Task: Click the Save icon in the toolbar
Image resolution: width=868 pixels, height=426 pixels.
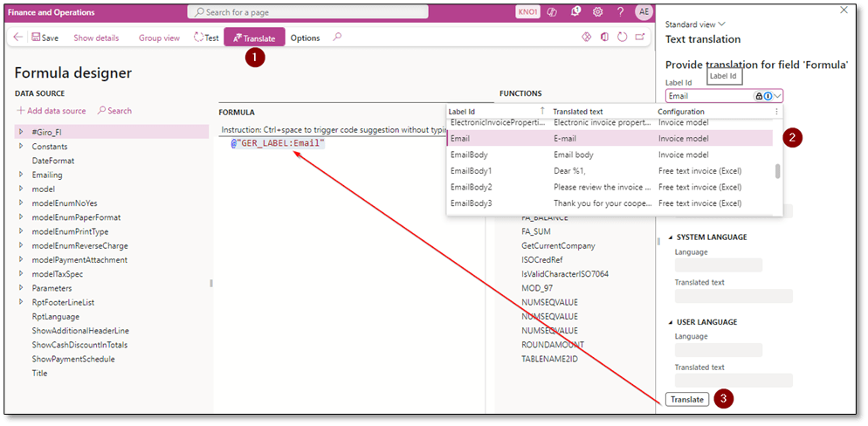Action: 45,38
